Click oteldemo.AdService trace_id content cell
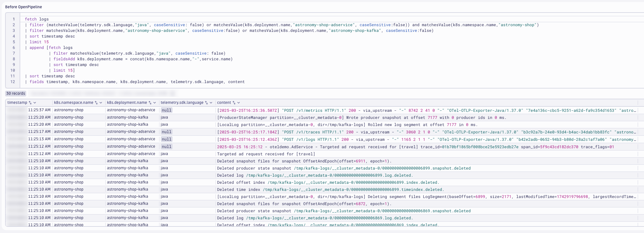Image resolution: width=644 pixels, height=233 pixels. 426,147
